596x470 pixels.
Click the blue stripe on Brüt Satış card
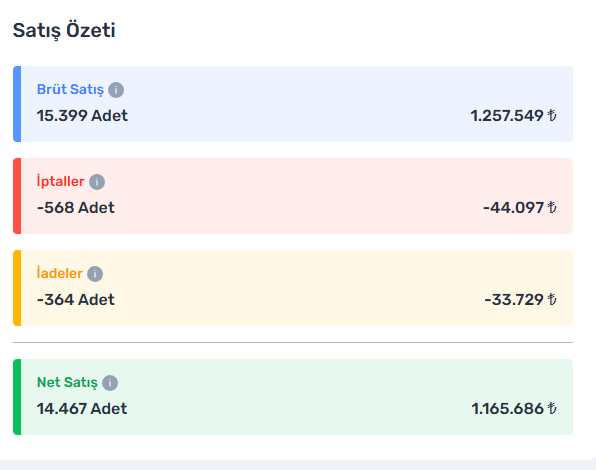pyautogui.click(x=17, y=104)
